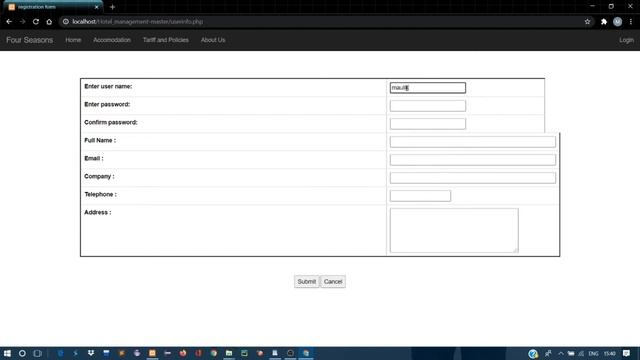Open Task View on the taskbar

point(37,353)
